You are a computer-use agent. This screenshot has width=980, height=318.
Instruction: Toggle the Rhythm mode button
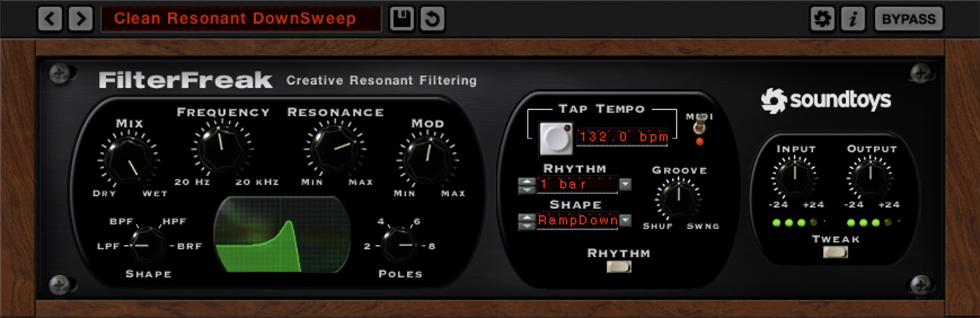click(619, 266)
